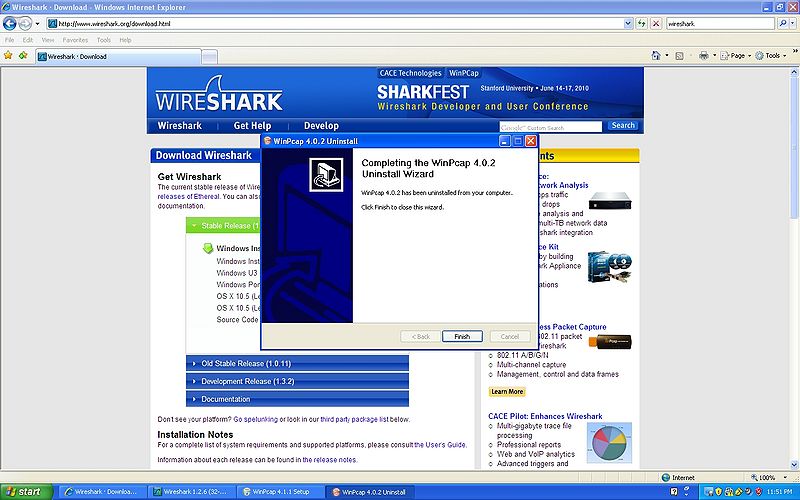Click the third party package list link
Viewport: 800px width, 500px height.
(355, 419)
